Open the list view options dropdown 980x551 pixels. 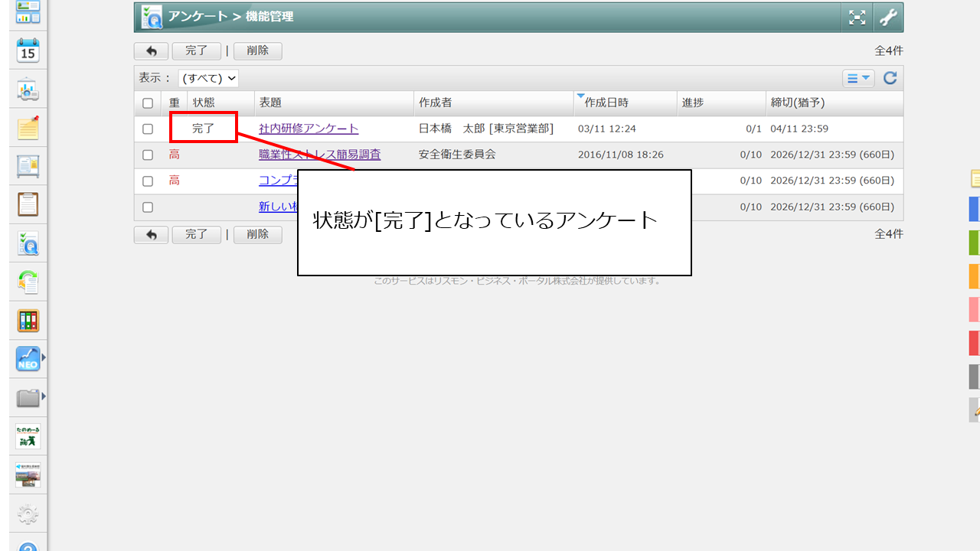click(x=858, y=78)
